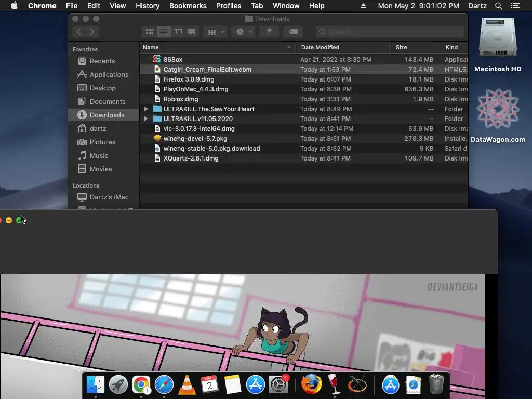Image resolution: width=532 pixels, height=399 pixels.
Task: Sort files by Size column
Action: point(415,47)
